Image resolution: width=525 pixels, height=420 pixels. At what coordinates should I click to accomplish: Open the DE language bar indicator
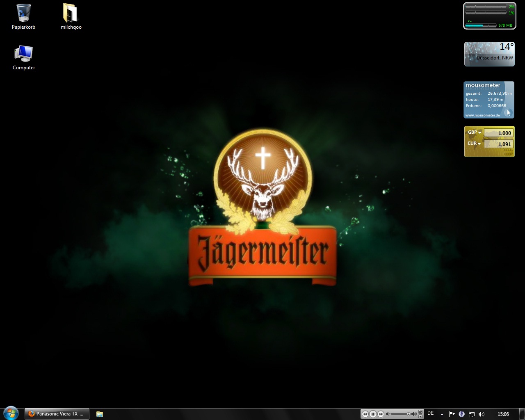click(430, 413)
